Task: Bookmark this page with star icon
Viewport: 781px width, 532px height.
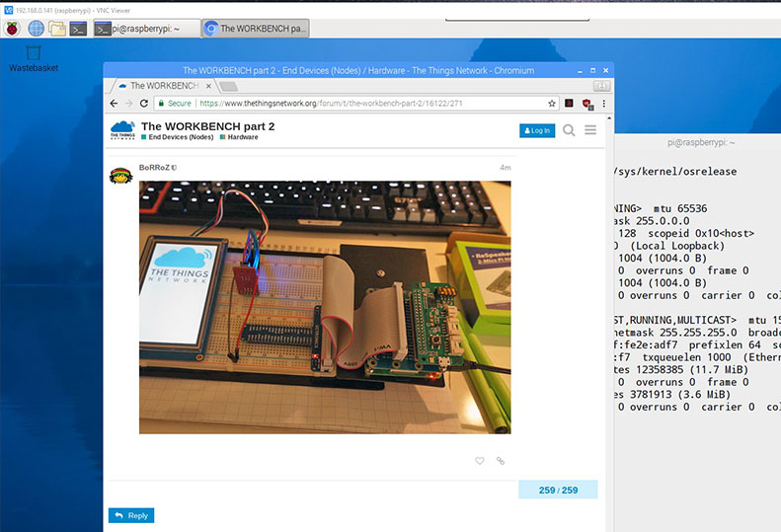Action: pos(551,104)
